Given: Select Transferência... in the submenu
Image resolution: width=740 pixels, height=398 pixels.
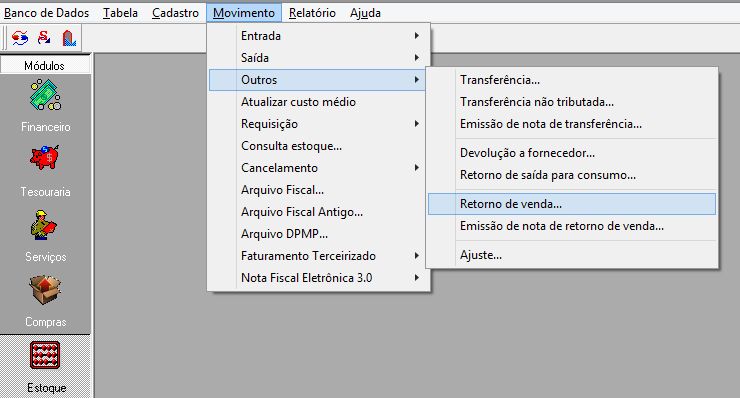Looking at the screenshot, I should coord(572,80).
